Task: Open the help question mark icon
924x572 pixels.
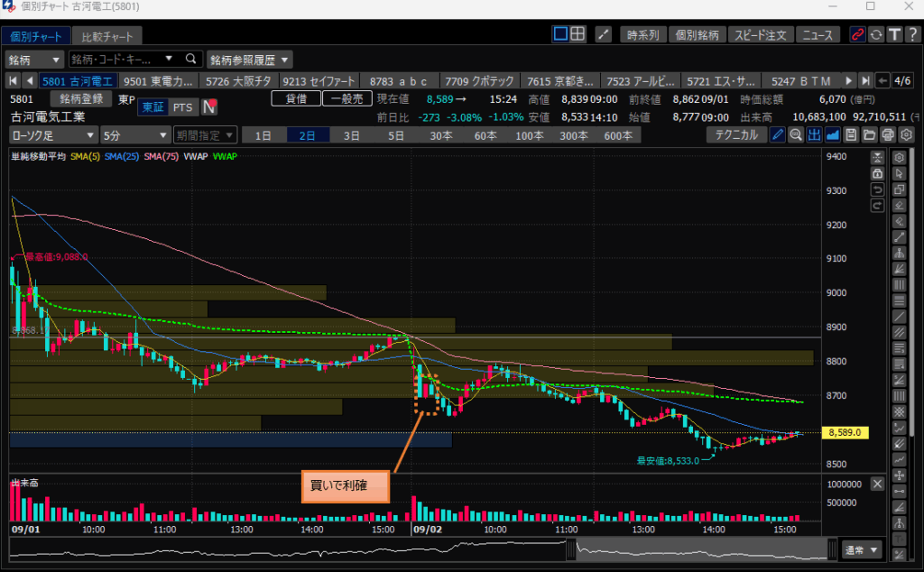Action: click(x=911, y=35)
